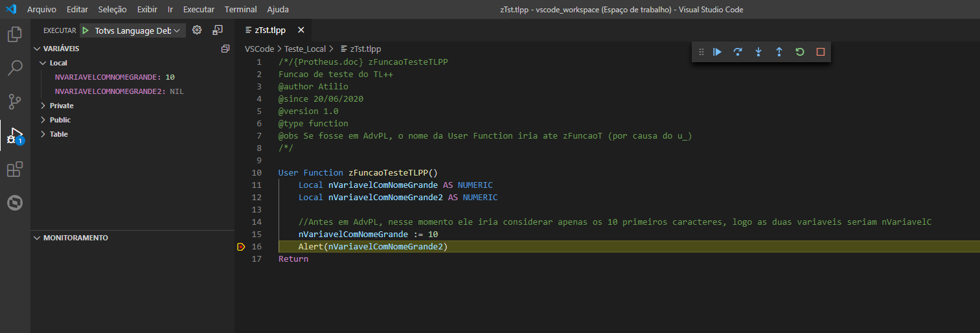980x333 pixels.
Task: Open the Terminal menu
Action: (x=241, y=10)
